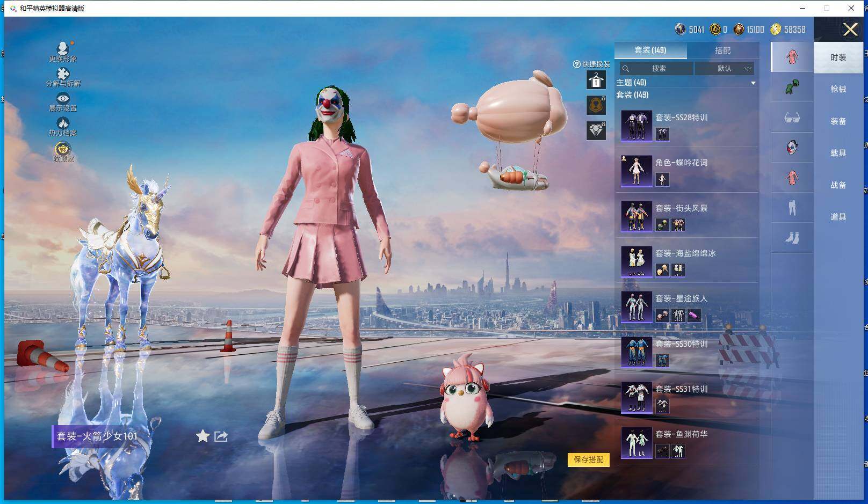Open the 装备 equipment category
This screenshot has height=504, width=868.
click(x=838, y=121)
